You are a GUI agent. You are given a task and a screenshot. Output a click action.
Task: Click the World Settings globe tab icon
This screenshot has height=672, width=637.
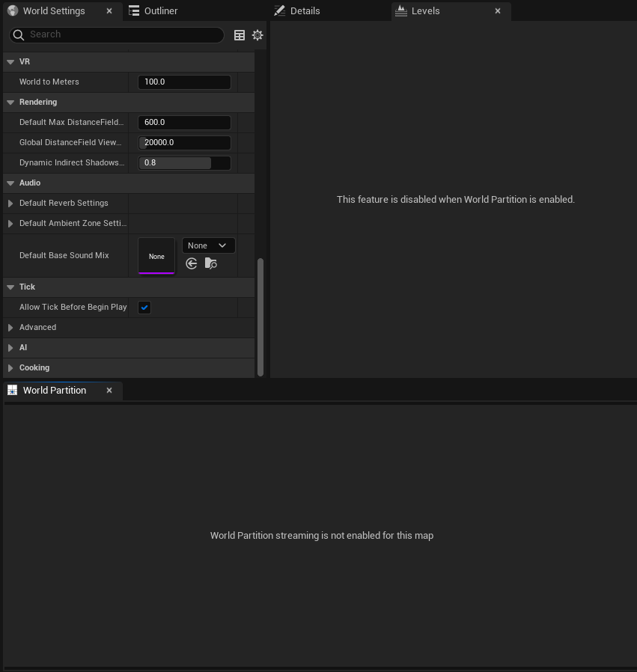[13, 10]
